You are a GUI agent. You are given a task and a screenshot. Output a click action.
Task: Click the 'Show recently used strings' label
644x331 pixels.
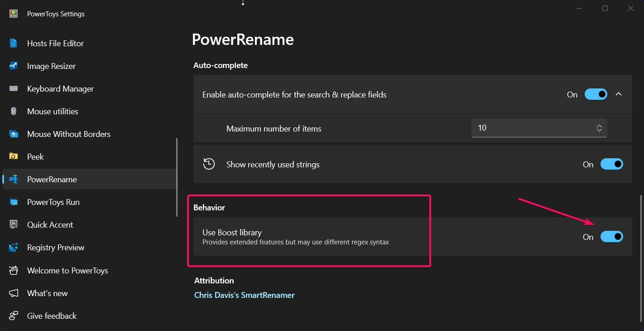click(x=273, y=165)
